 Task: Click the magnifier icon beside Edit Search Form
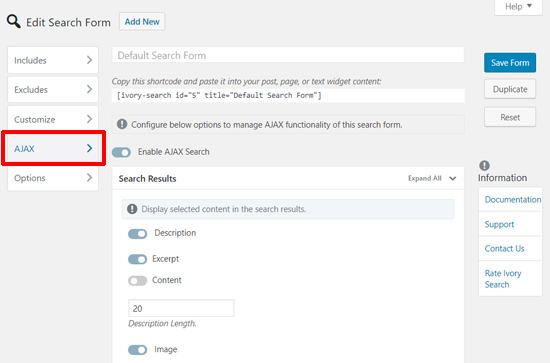click(x=14, y=22)
